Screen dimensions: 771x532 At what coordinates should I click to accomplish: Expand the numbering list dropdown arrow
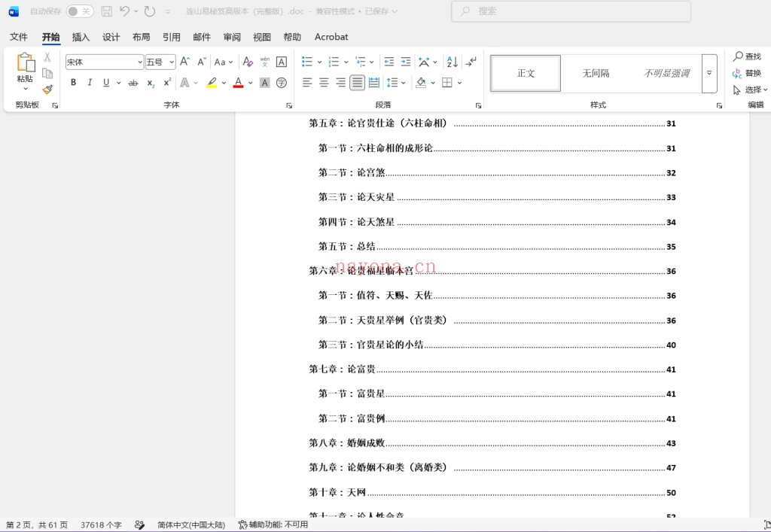346,62
